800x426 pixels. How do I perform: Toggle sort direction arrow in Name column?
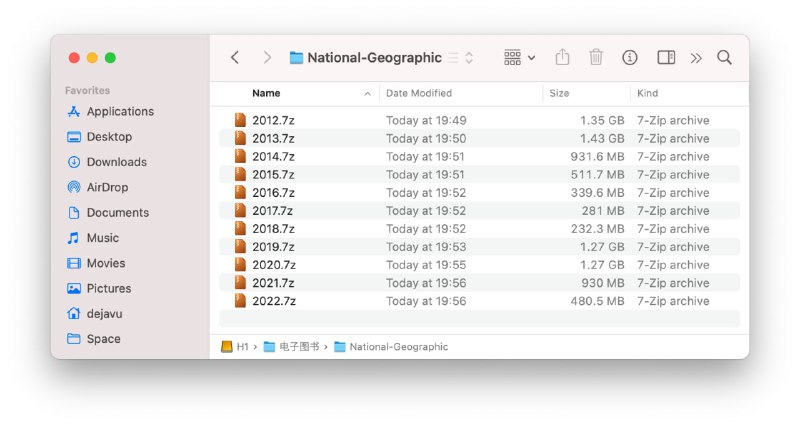367,94
